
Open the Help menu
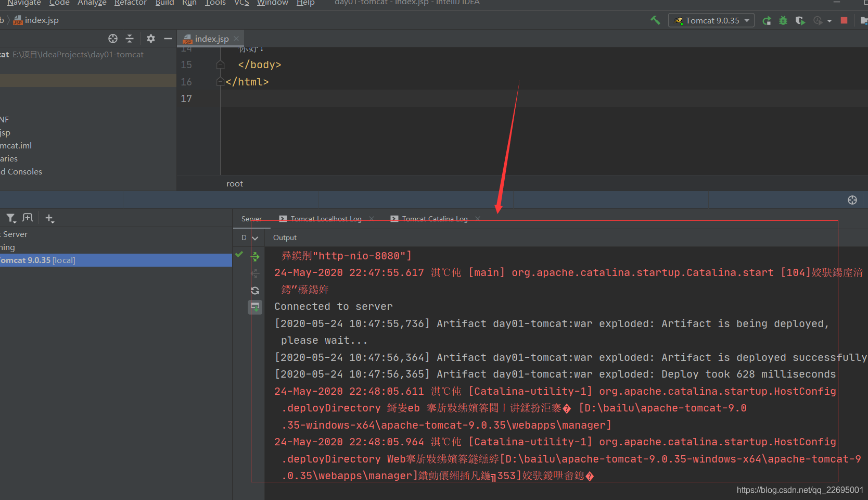pos(305,3)
